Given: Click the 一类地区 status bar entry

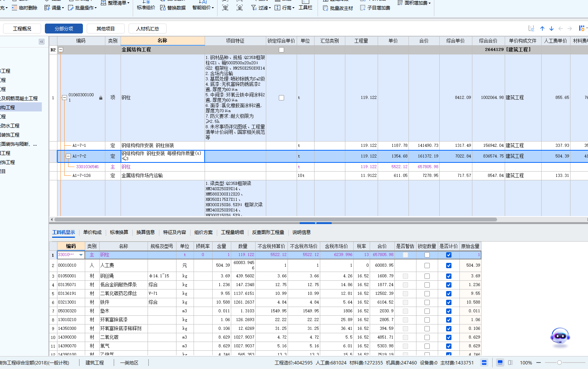Looking at the screenshot, I should pyautogui.click(x=129, y=363).
